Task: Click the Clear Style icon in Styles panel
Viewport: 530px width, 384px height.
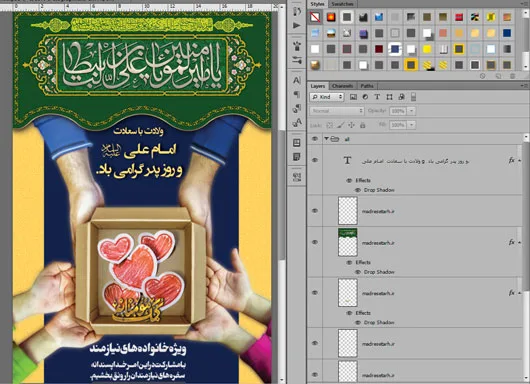Action: (482, 76)
